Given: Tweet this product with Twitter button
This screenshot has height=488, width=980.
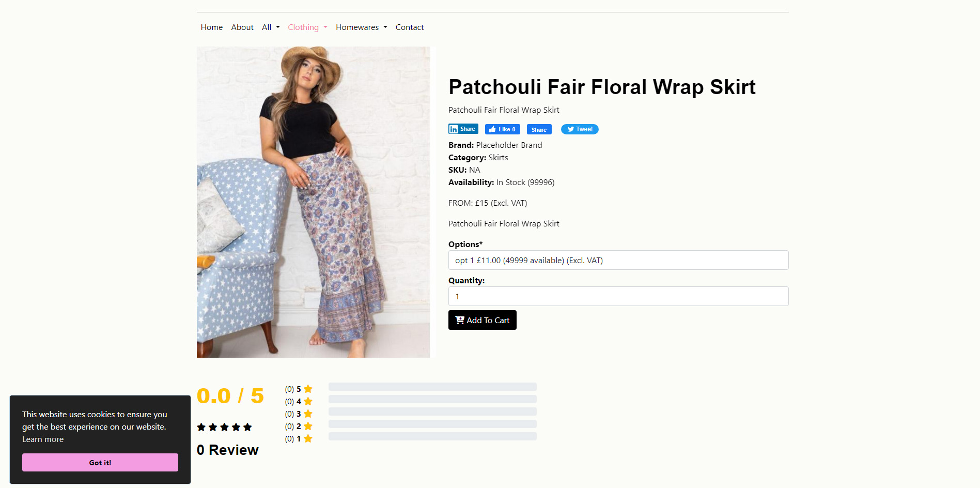Looking at the screenshot, I should click(x=580, y=129).
